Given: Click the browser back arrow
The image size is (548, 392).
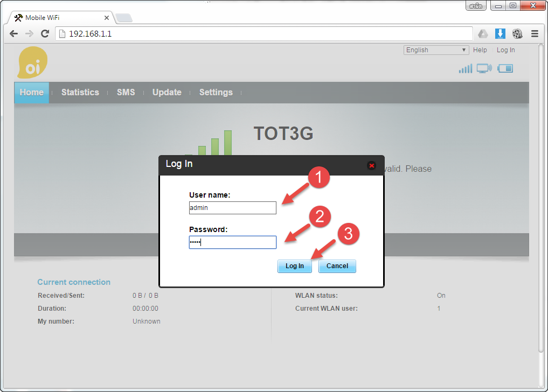Looking at the screenshot, I should (x=14, y=33).
